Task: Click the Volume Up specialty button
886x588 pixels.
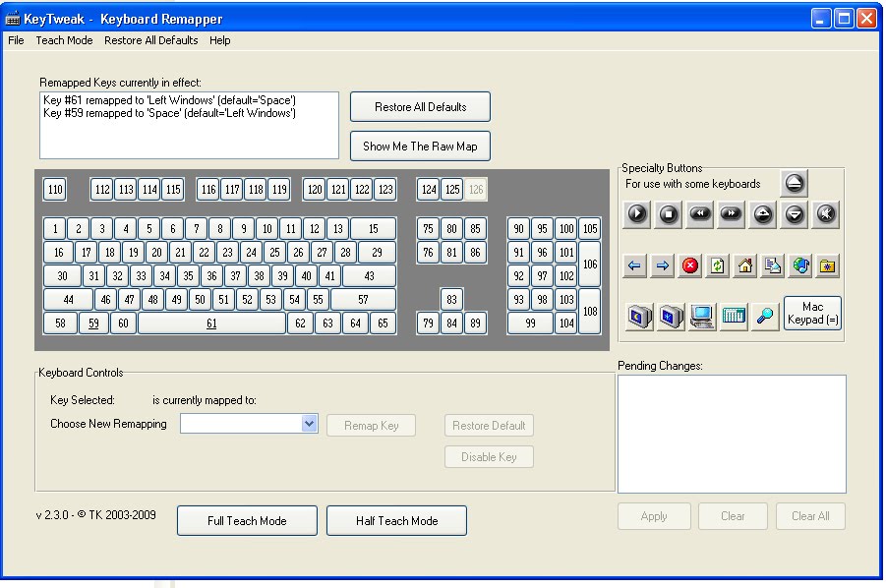Action: point(763,214)
